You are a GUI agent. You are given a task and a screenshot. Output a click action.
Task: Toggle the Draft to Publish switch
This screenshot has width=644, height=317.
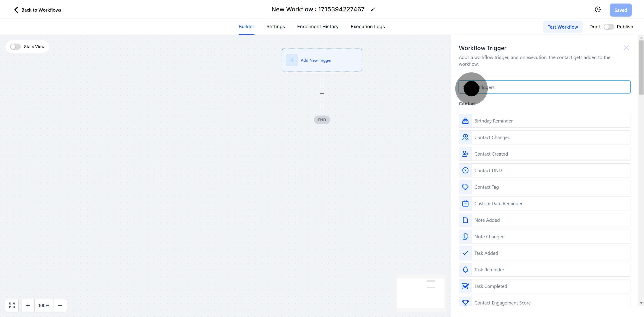coord(608,27)
